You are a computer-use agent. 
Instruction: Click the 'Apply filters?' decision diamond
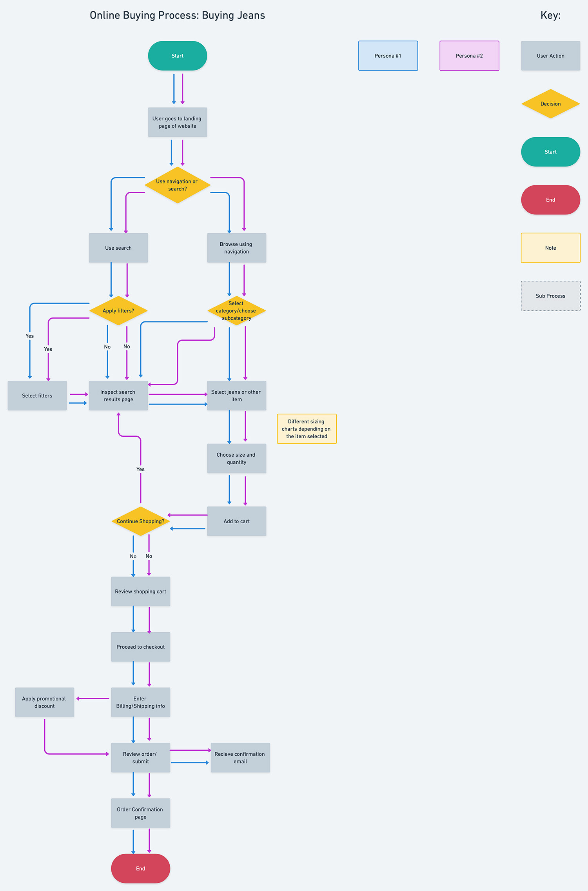(118, 310)
